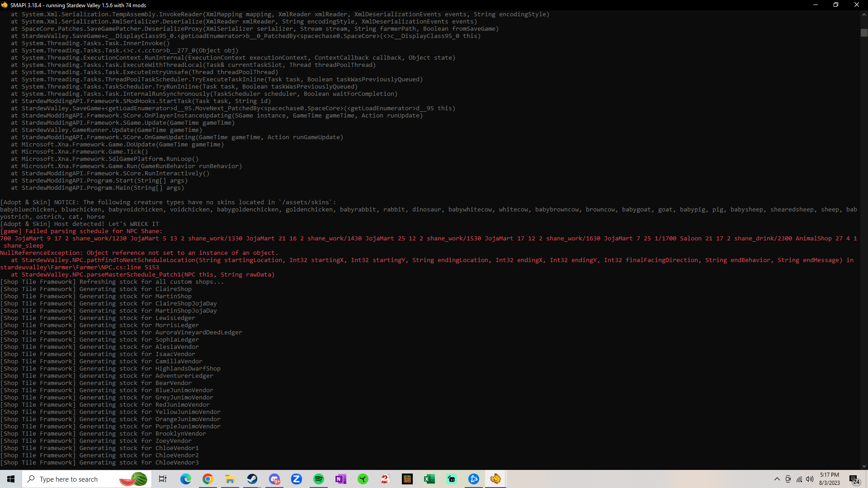Open the Action Center with 24 notifications
The width and height of the screenshot is (868, 488).
[854, 479]
